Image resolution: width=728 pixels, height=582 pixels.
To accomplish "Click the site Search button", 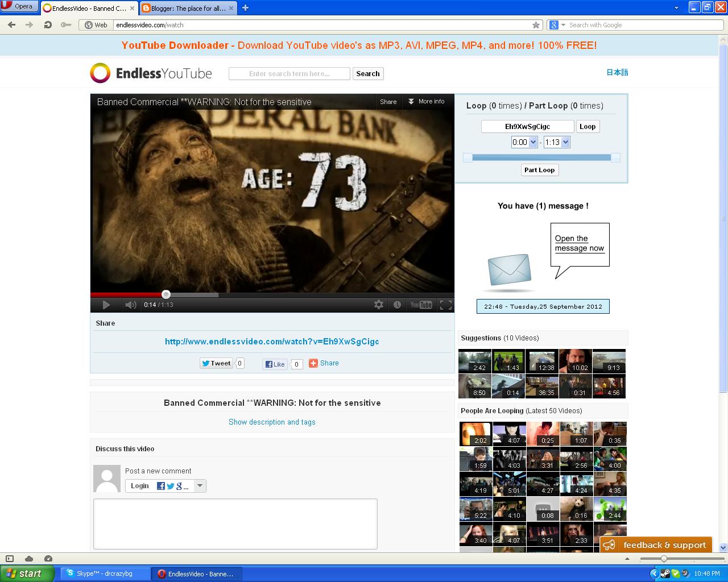I will coord(368,74).
